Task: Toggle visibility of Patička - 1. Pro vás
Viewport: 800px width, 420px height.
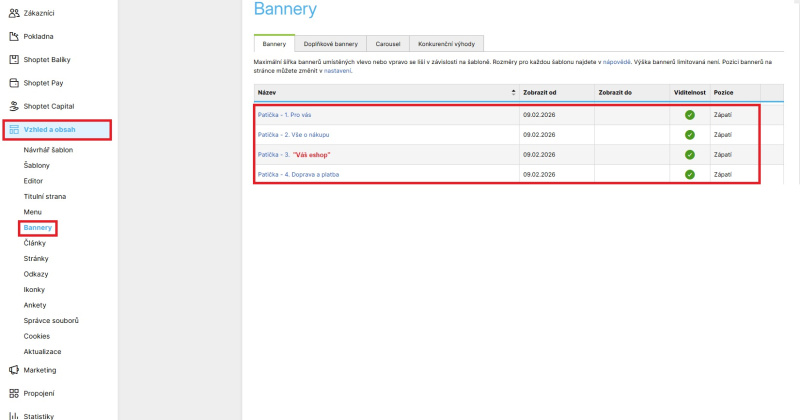Action: [690, 115]
